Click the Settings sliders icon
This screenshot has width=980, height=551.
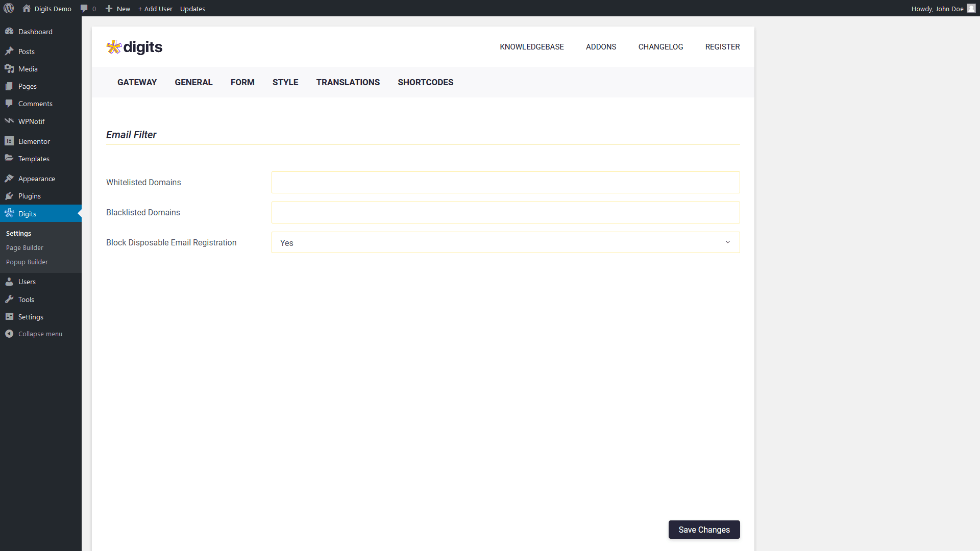click(x=9, y=316)
